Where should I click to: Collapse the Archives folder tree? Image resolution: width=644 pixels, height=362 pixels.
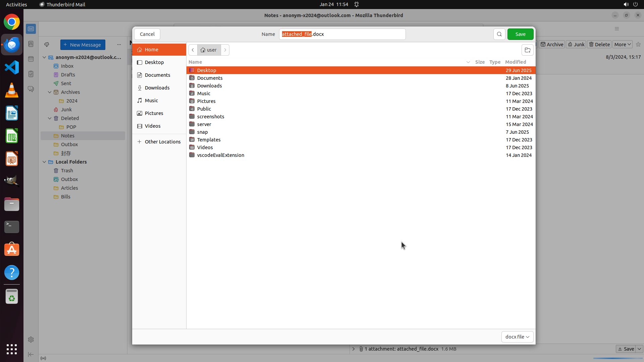click(50, 92)
